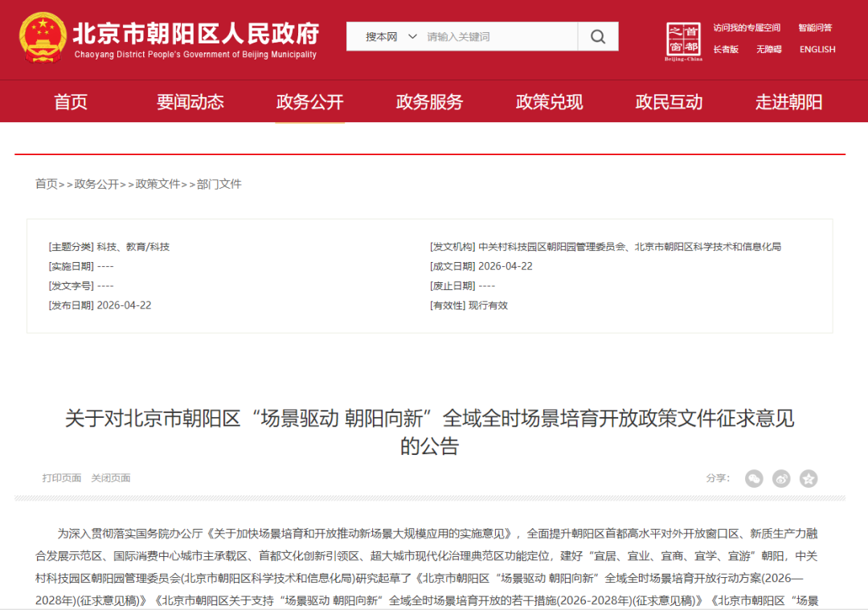Viewport: 868px width, 610px height.
Task: Share via the Weibo icon
Action: pyautogui.click(x=781, y=478)
